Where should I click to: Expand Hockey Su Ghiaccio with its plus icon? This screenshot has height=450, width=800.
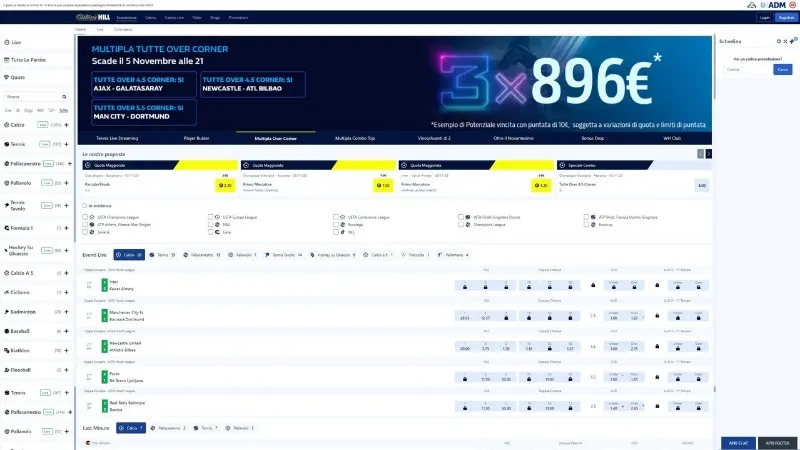[66, 251]
